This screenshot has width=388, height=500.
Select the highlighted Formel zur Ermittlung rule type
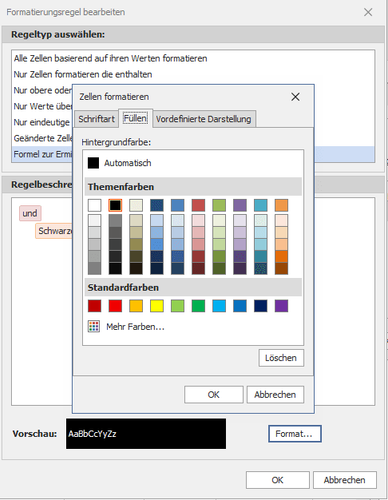[42, 154]
